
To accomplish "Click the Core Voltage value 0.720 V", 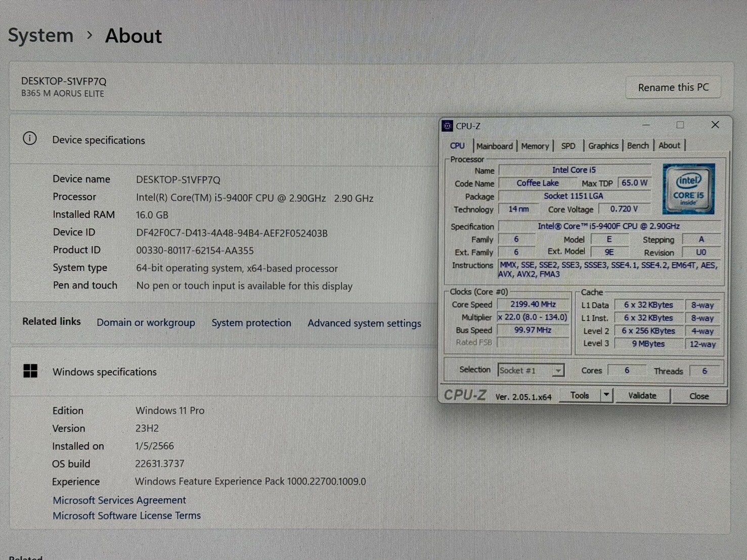I will point(624,209).
